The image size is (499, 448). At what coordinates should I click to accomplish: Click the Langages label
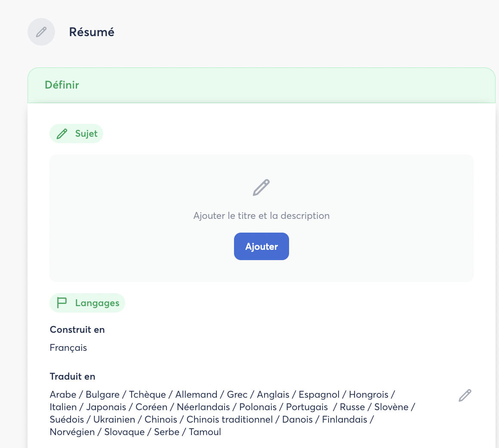click(x=97, y=303)
